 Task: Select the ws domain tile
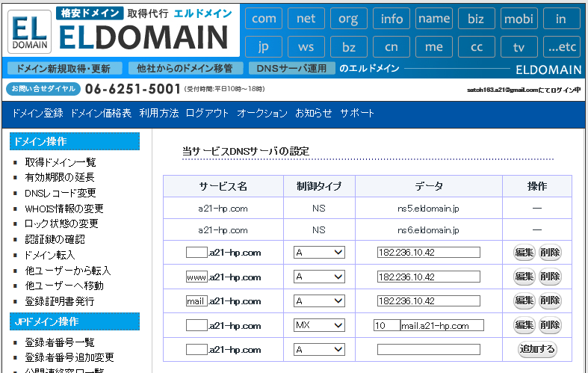click(306, 47)
